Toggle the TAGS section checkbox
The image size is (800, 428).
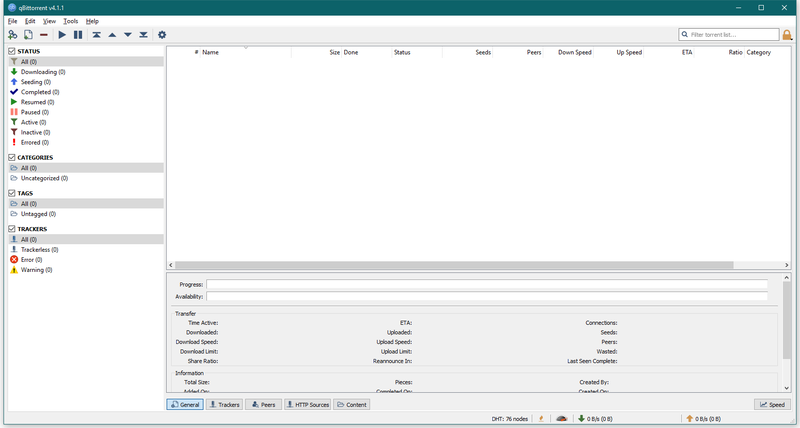pyautogui.click(x=12, y=193)
